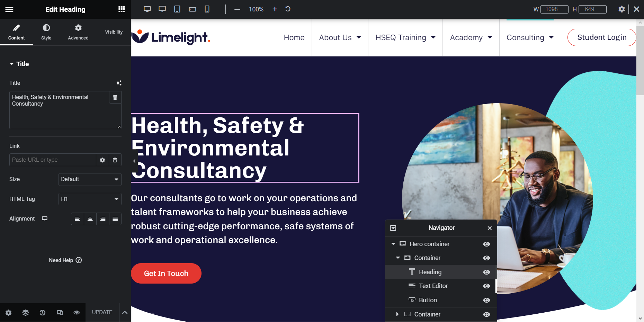Screen dimensions: 644x322
Task: Hide the Heading element in Navigator
Action: click(486, 272)
